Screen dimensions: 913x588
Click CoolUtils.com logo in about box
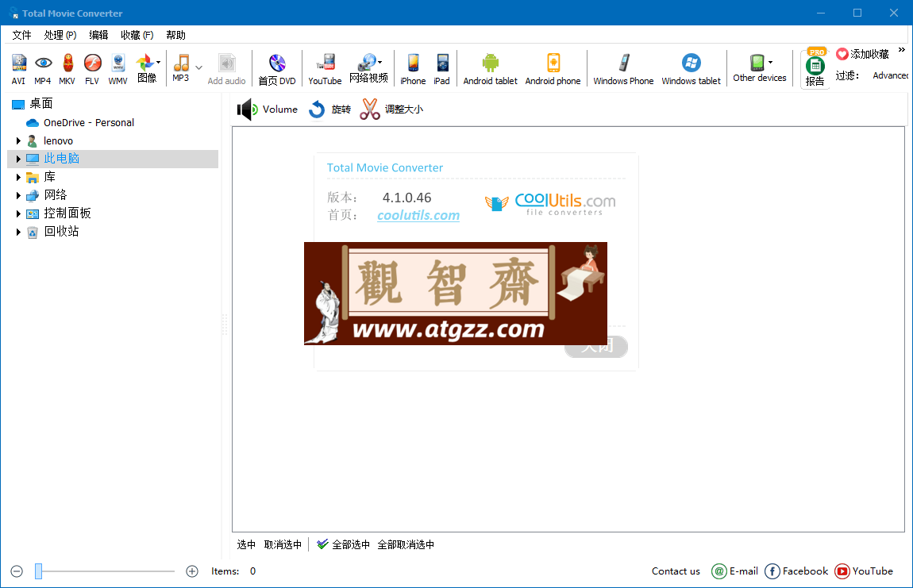pyautogui.click(x=550, y=203)
